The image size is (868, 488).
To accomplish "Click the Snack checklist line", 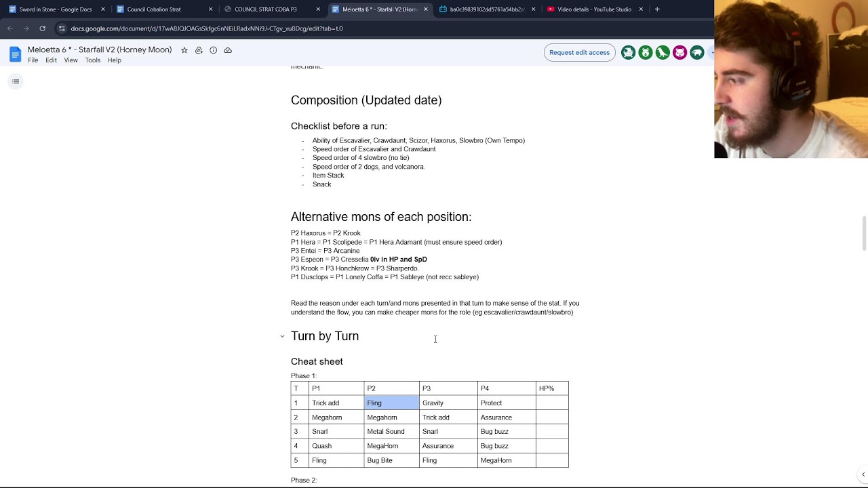I will point(321,184).
